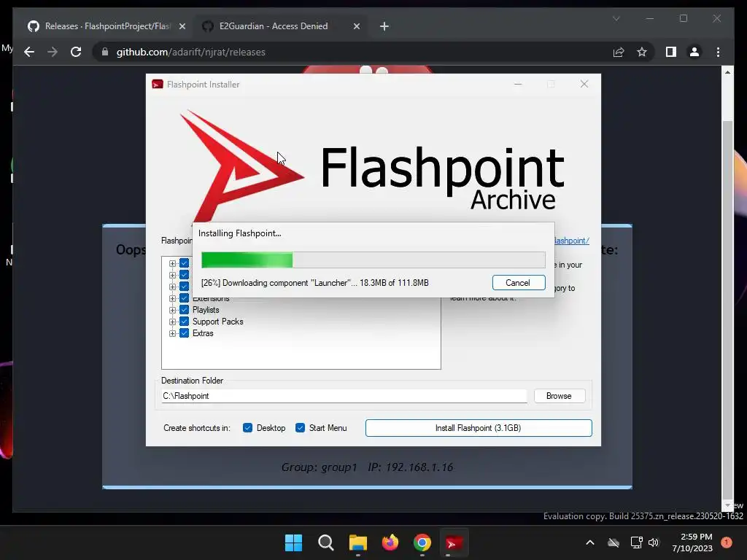Select the Playlists tree row label
747x560 pixels.
click(206, 310)
